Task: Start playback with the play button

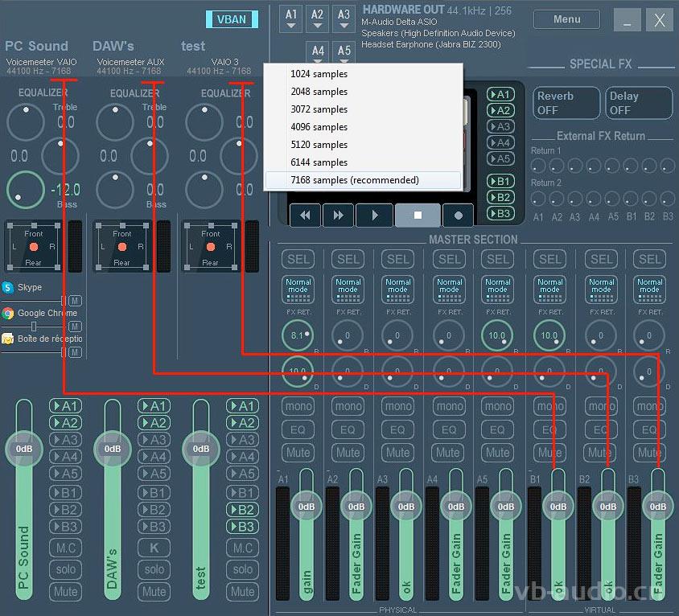Action: pos(374,216)
